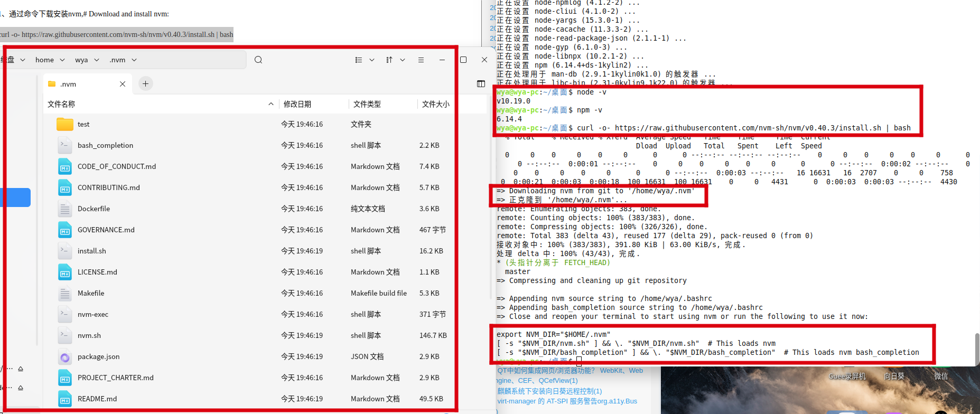Image resolution: width=980 pixels, height=414 pixels.
Task: Click the Makefile file icon
Action: [x=65, y=293]
